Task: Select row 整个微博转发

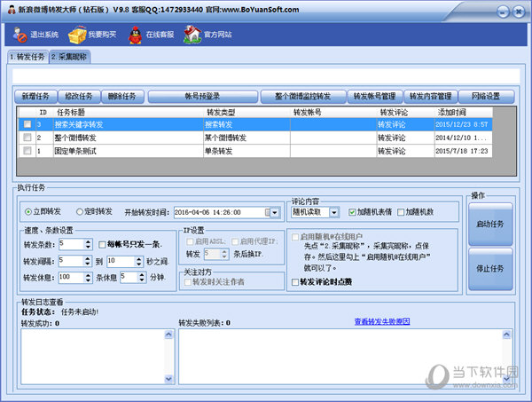Action: point(255,138)
